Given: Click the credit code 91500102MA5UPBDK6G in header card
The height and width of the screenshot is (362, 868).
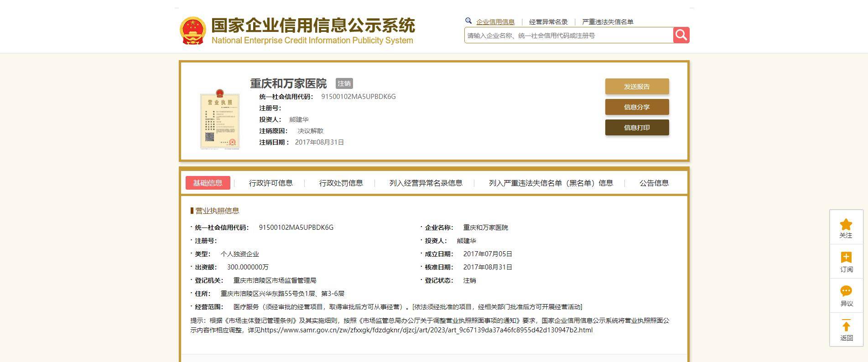Looking at the screenshot, I should (x=359, y=97).
